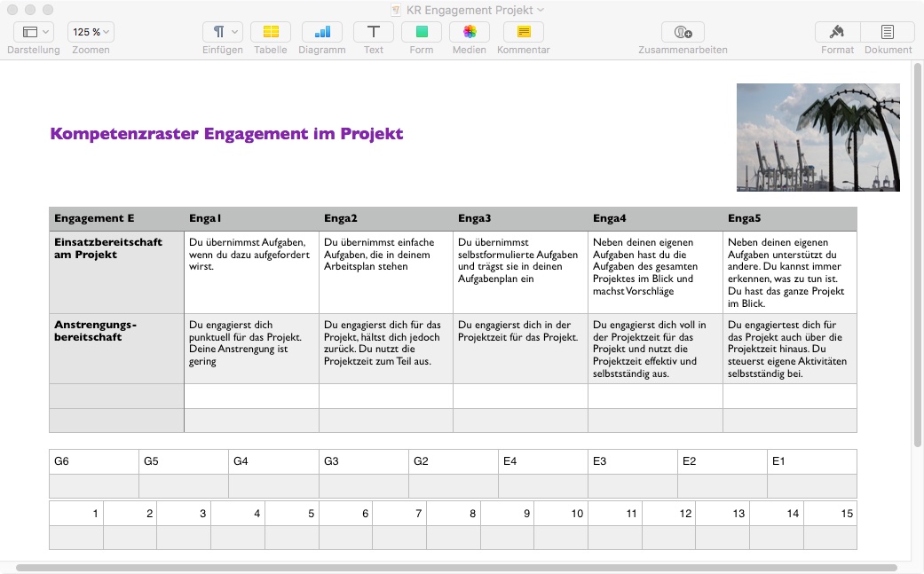Screen dimensions: 924x574
Task: Click the KR Engagement Projekt title menu
Action: pyautogui.click(x=469, y=10)
